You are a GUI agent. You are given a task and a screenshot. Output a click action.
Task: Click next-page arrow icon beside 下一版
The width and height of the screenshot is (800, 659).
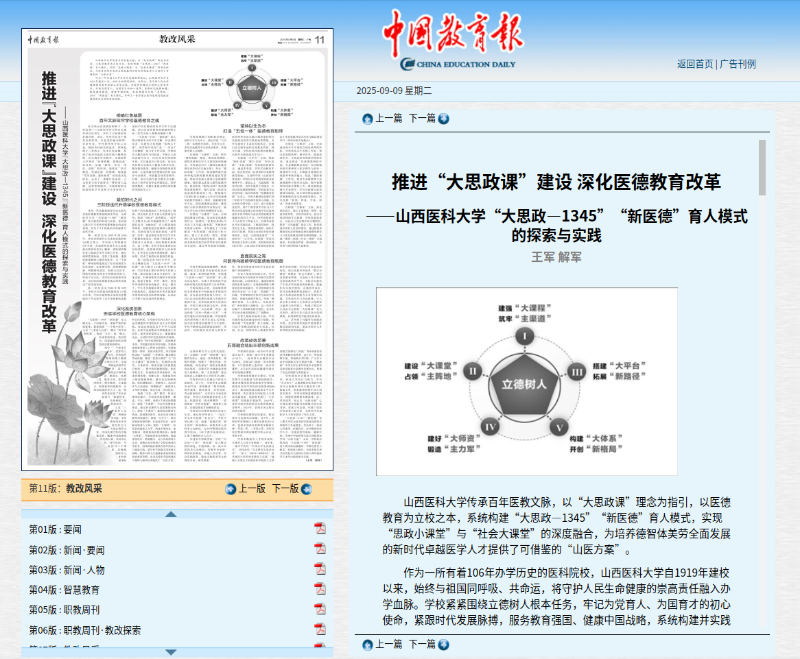tap(308, 489)
